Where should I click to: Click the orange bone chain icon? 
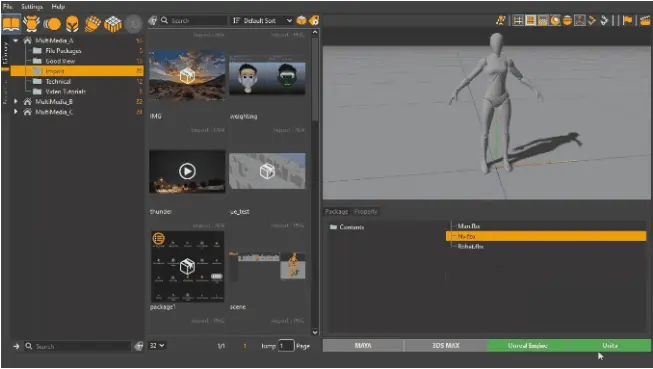click(x=592, y=20)
